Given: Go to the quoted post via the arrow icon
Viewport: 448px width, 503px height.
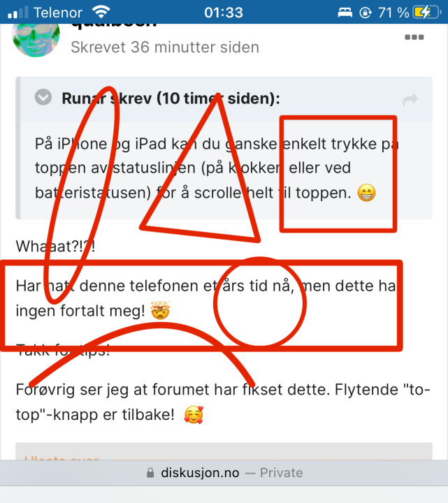Looking at the screenshot, I should (410, 100).
